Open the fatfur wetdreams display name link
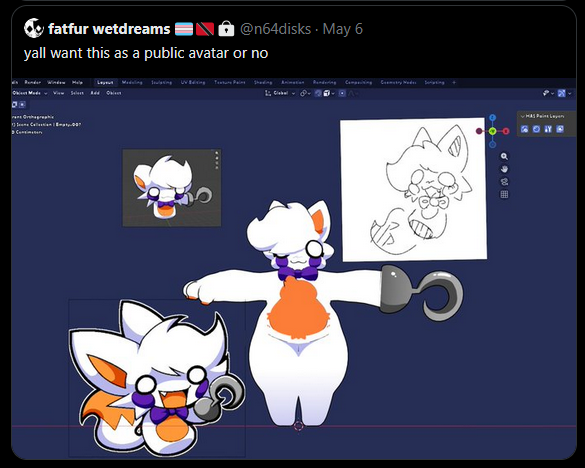Screen dimensions: 585x468 (x=109, y=29)
